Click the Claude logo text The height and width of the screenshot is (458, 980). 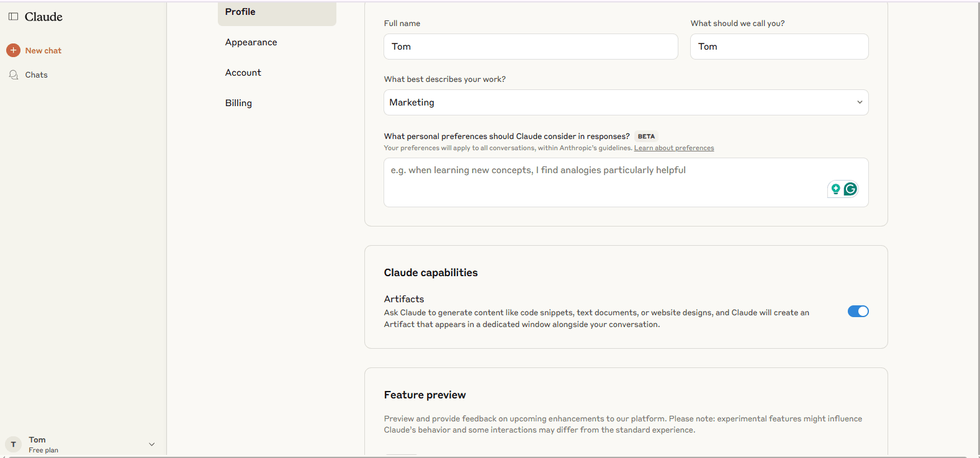(x=43, y=17)
